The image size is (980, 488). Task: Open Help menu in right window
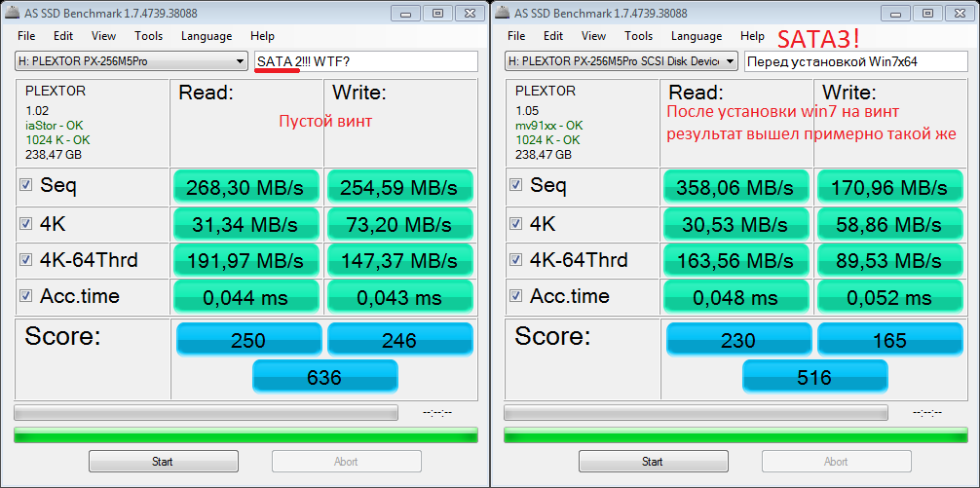(752, 36)
